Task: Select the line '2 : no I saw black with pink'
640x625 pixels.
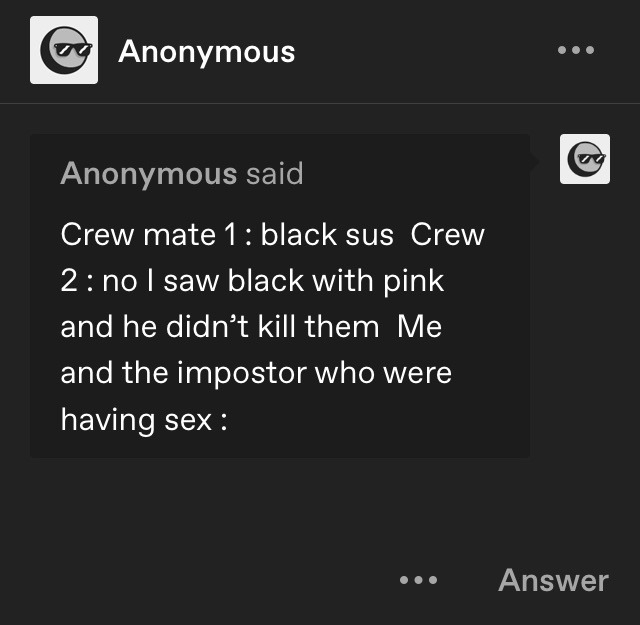Action: click(x=252, y=281)
